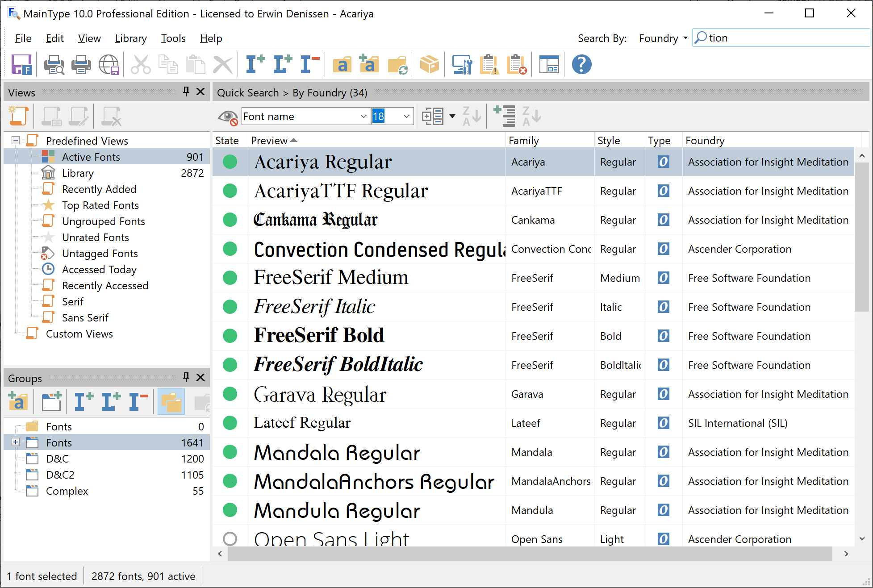The width and height of the screenshot is (873, 588).
Task: Click the Save font icon in toolbar
Action: (x=21, y=65)
